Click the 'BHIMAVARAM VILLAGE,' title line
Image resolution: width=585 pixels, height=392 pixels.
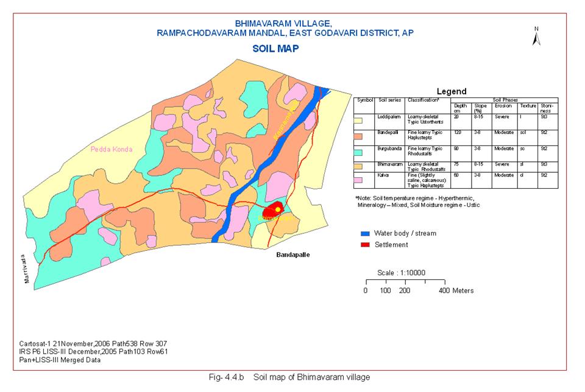pyautogui.click(x=283, y=24)
